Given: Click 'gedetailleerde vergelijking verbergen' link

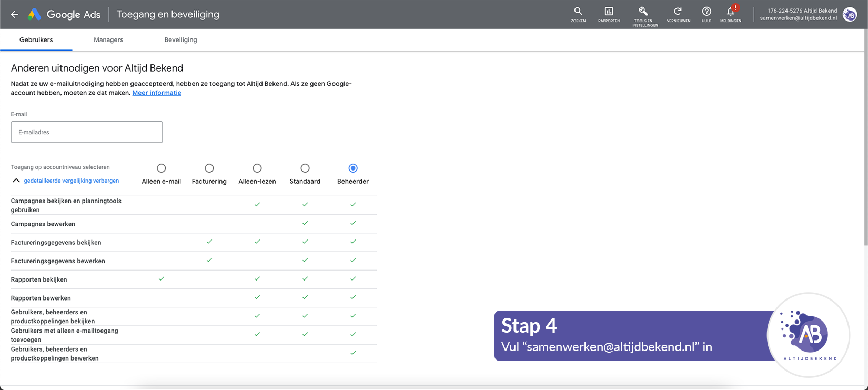Looking at the screenshot, I should [72, 181].
